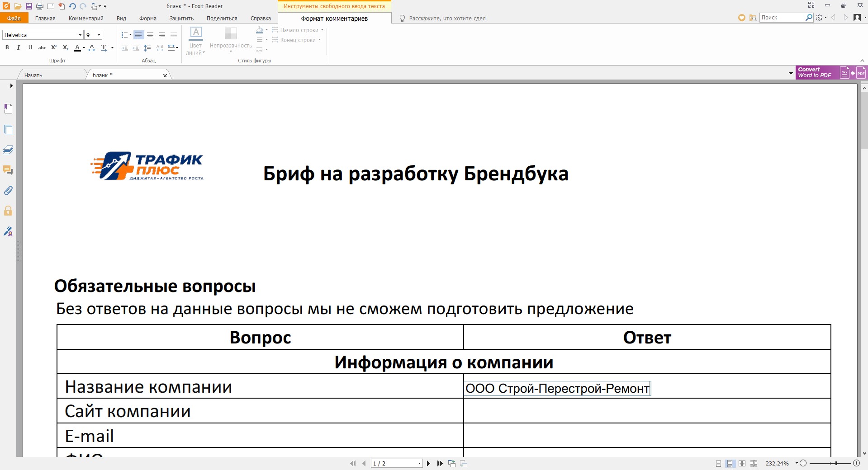Image resolution: width=868 pixels, height=470 pixels.
Task: Click Convert Word to PDF banner
Action: (x=831, y=73)
